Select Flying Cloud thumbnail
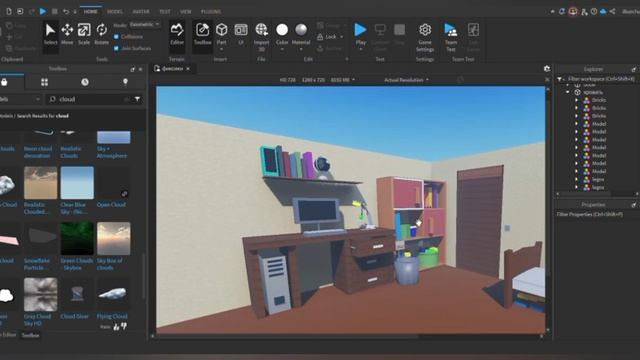This screenshot has height=360, width=640. [114, 294]
